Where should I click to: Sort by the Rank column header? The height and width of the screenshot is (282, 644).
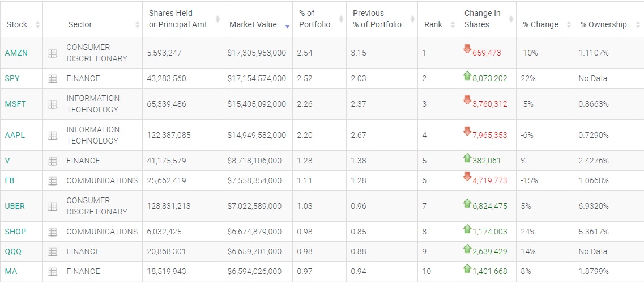pos(433,24)
